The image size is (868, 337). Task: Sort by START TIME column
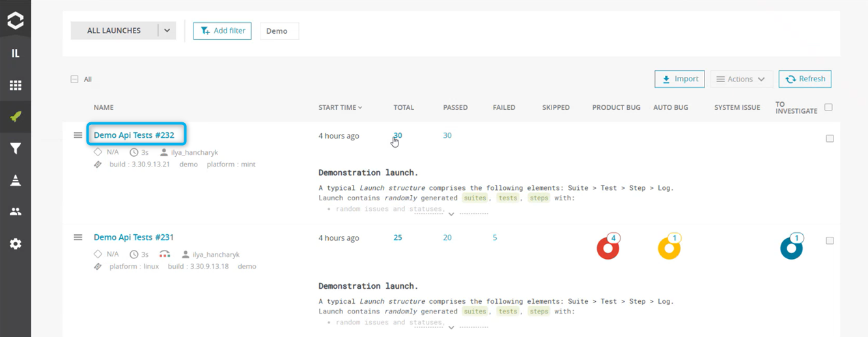coord(341,107)
